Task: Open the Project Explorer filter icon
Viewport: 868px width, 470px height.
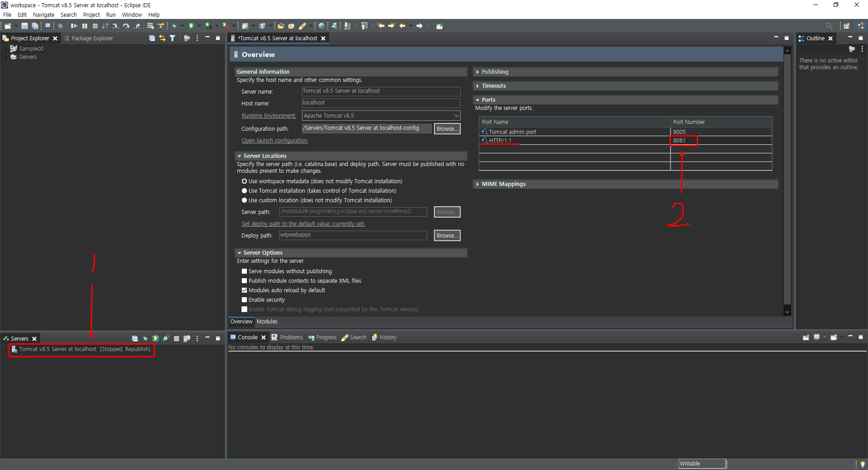Action: point(172,38)
